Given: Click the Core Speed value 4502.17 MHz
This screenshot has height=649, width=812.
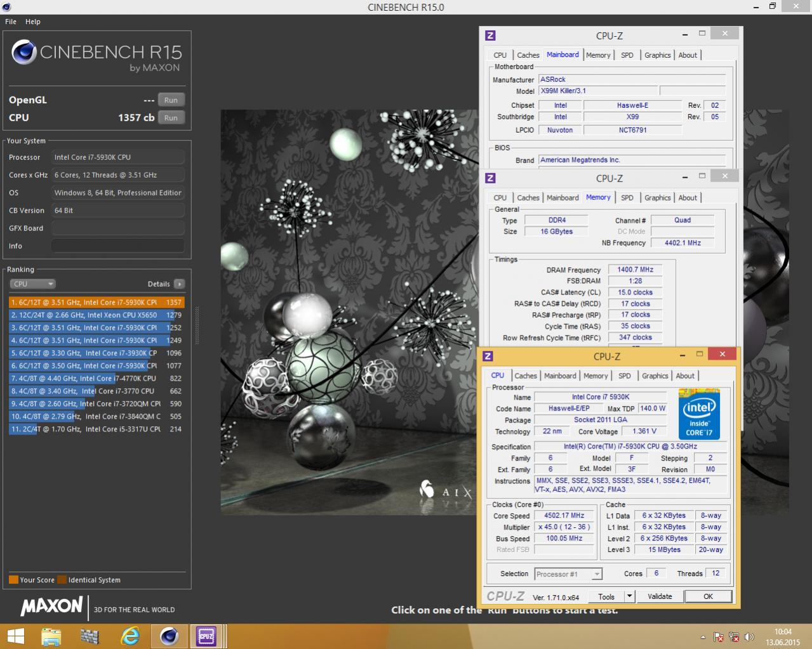Looking at the screenshot, I should [564, 516].
